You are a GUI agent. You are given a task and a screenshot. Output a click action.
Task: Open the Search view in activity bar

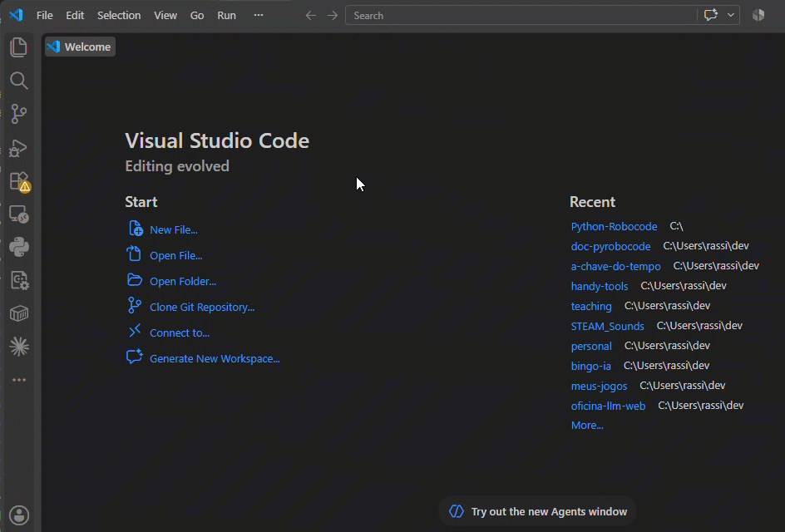click(19, 81)
